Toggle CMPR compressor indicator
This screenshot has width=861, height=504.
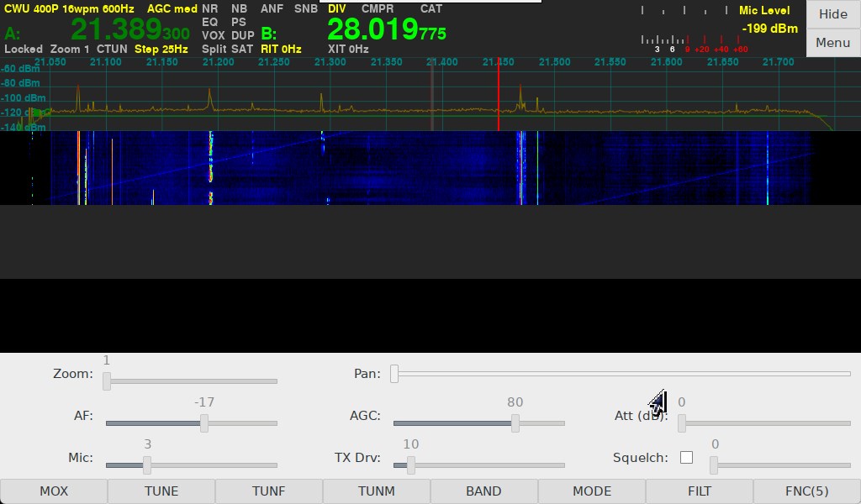click(378, 8)
